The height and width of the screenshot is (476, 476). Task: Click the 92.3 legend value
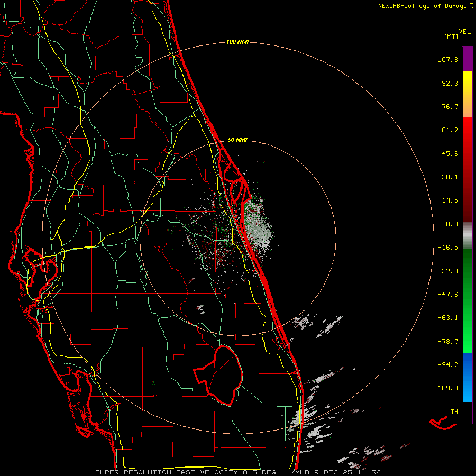[450, 83]
